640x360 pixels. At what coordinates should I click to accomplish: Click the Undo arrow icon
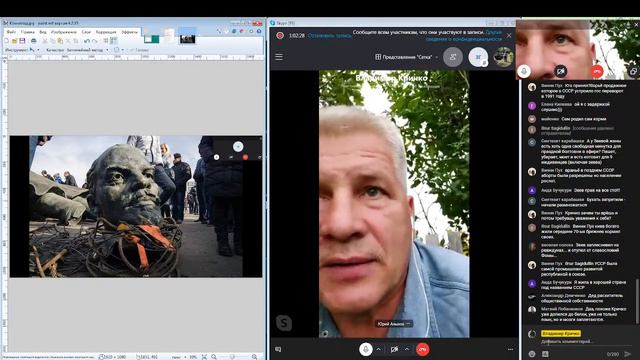pos(87,41)
